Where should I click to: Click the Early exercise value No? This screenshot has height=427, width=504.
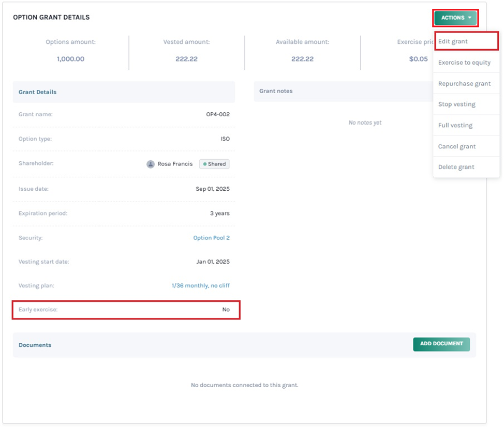coord(226,310)
